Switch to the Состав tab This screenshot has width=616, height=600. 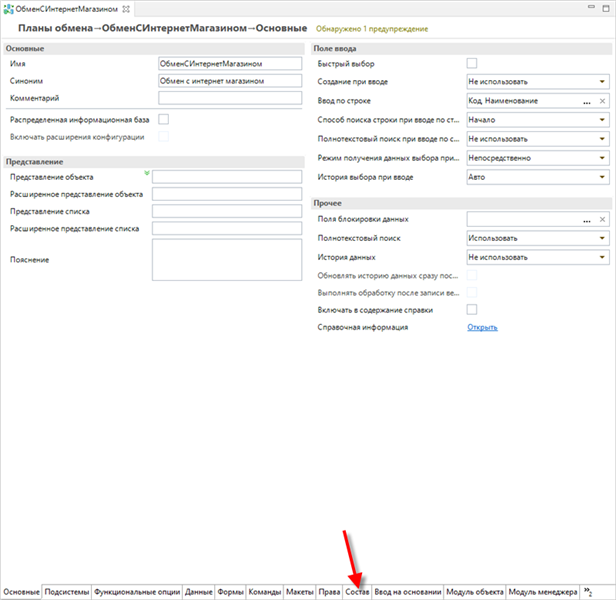(x=357, y=592)
